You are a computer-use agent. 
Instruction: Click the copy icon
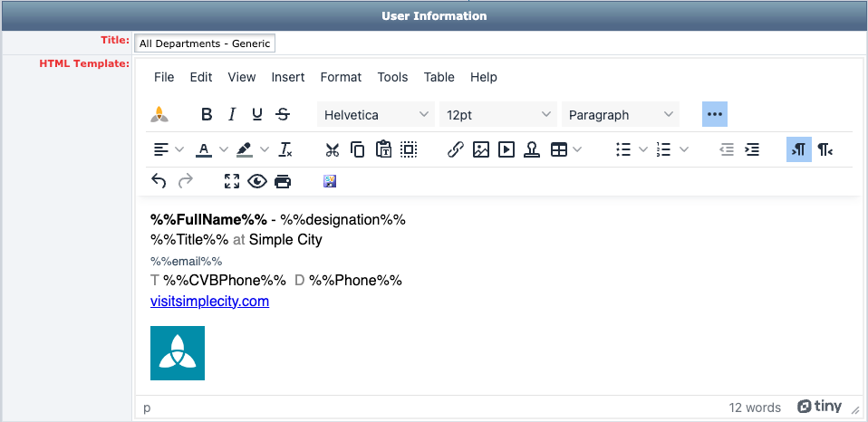point(358,149)
